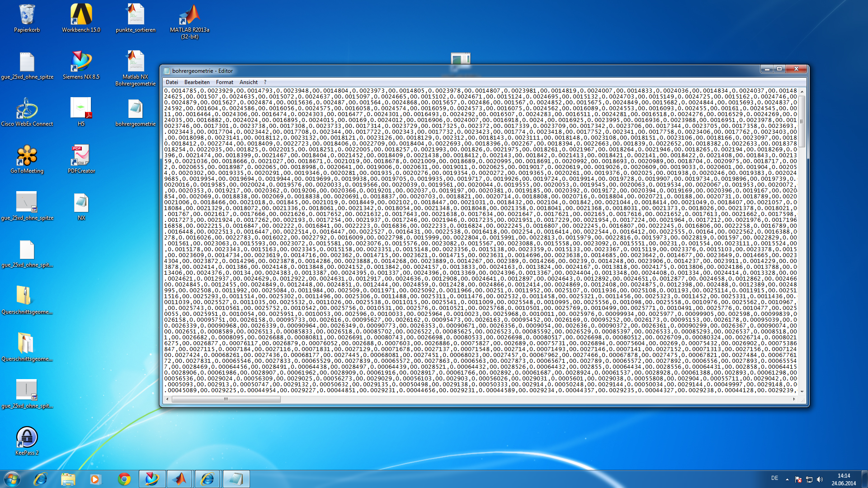Click the horizontal scrollbar right arrow
868x488 pixels.
pos(794,399)
